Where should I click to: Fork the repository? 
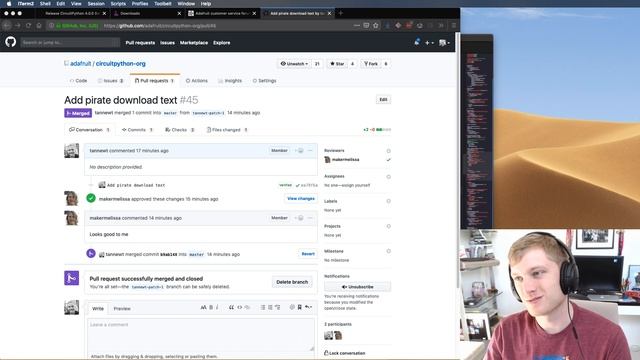point(371,64)
